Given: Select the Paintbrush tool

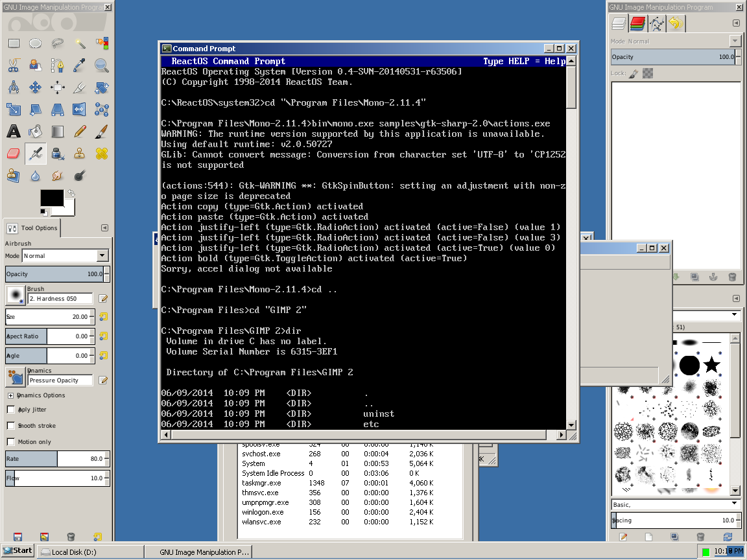Looking at the screenshot, I should [101, 132].
